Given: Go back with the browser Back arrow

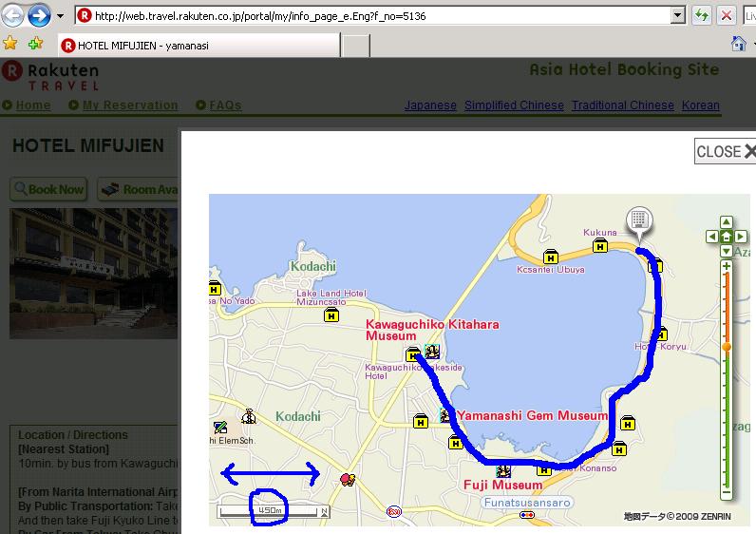Looking at the screenshot, I should click(12, 16).
